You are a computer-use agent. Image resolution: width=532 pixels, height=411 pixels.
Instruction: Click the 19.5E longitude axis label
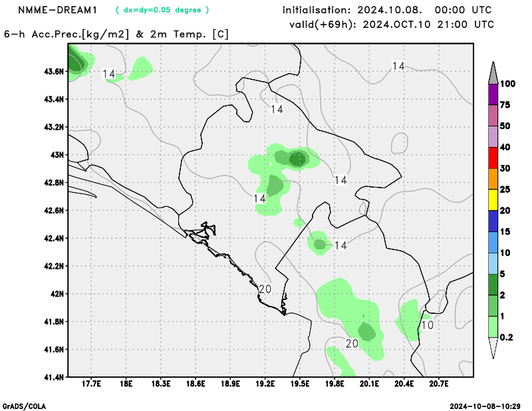(300, 384)
